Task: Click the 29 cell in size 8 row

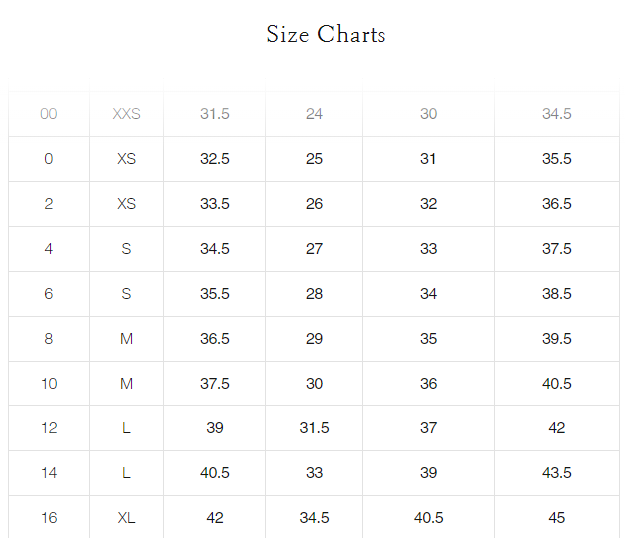Action: click(314, 339)
